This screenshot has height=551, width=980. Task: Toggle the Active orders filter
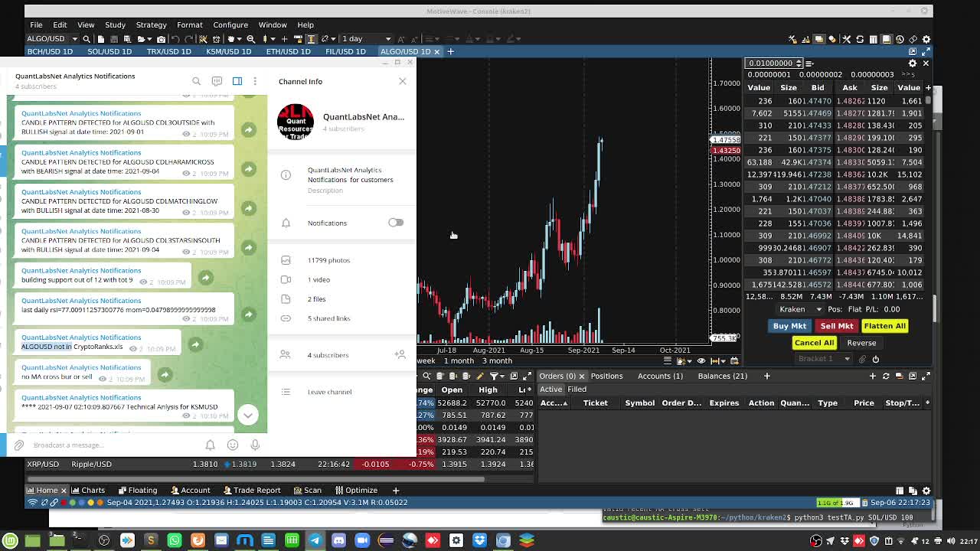pyautogui.click(x=550, y=390)
